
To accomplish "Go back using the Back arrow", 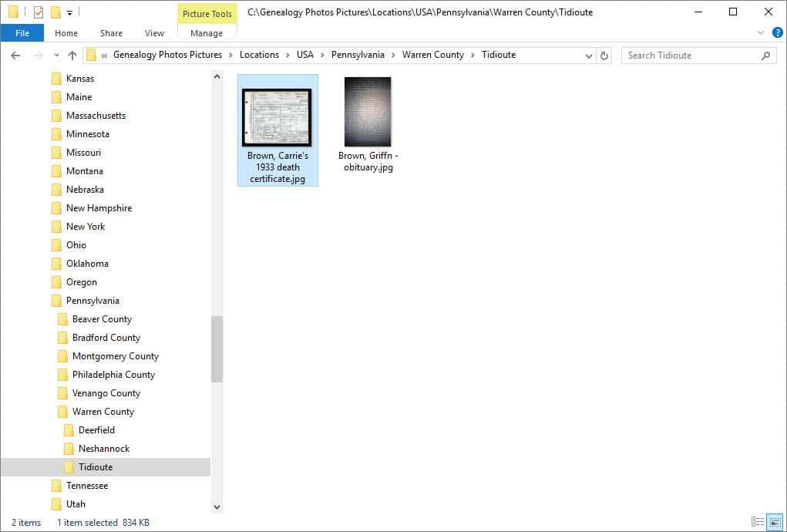I will 15,56.
